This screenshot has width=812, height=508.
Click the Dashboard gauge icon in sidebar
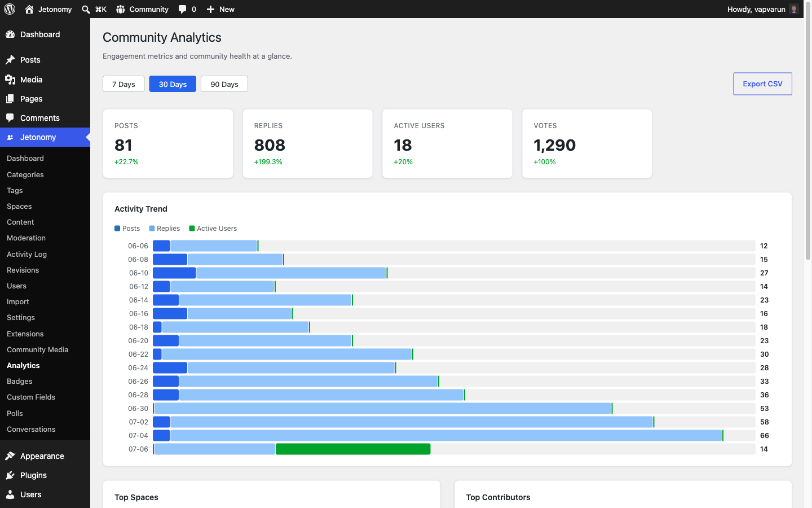coord(10,34)
